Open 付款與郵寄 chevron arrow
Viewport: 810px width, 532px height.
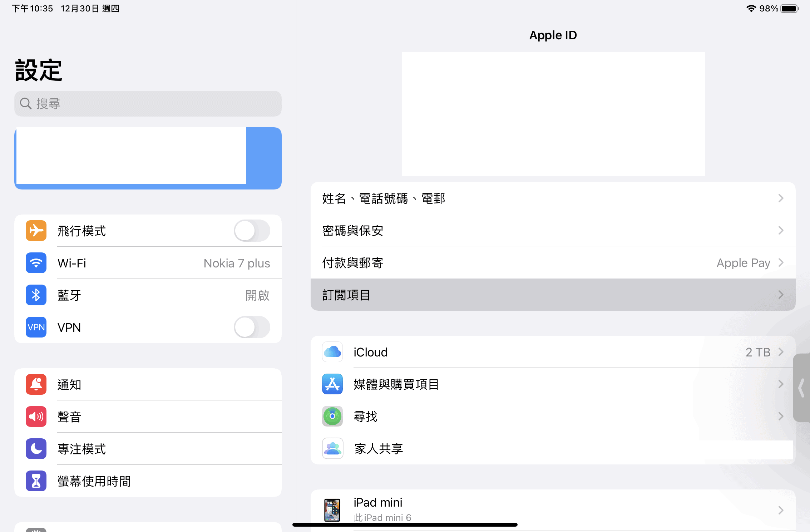781,262
